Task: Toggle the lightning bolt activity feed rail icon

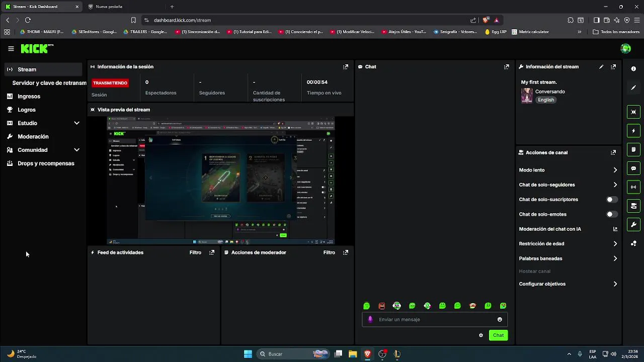Action: pos(633,131)
